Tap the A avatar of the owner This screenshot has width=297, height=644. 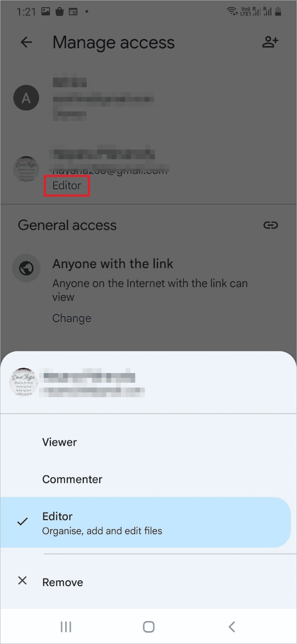[x=26, y=98]
